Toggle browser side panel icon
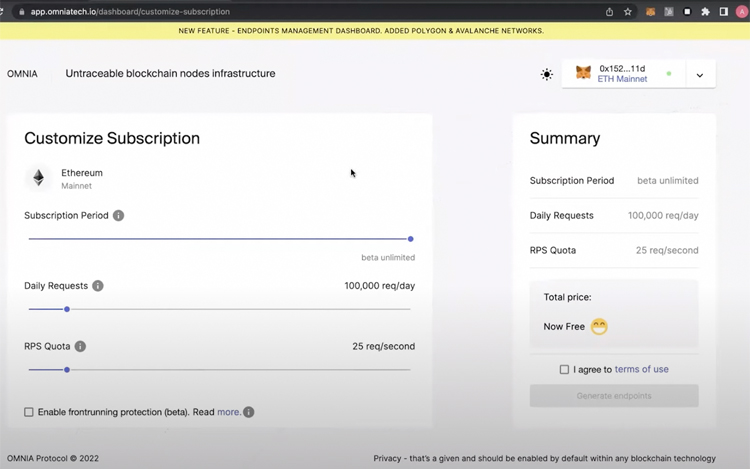The image size is (750, 469). point(724,11)
